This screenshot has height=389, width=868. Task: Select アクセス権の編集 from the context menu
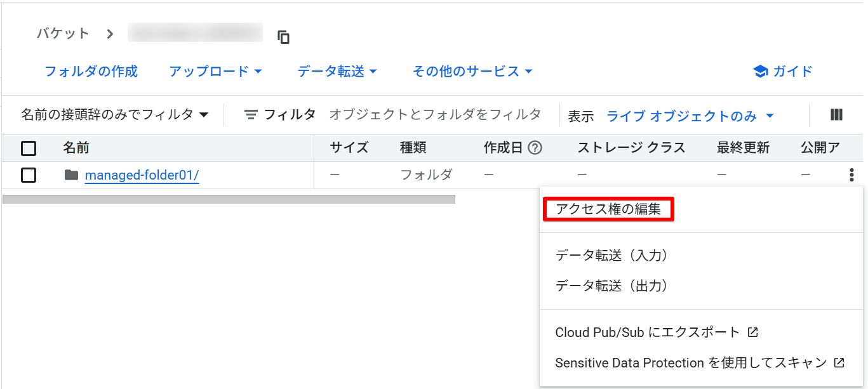pos(608,209)
